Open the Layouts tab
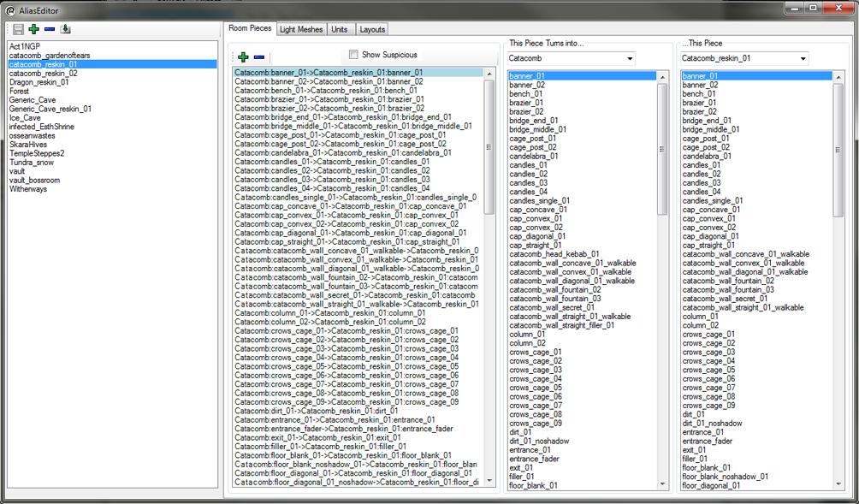The image size is (859, 504). coord(372,30)
